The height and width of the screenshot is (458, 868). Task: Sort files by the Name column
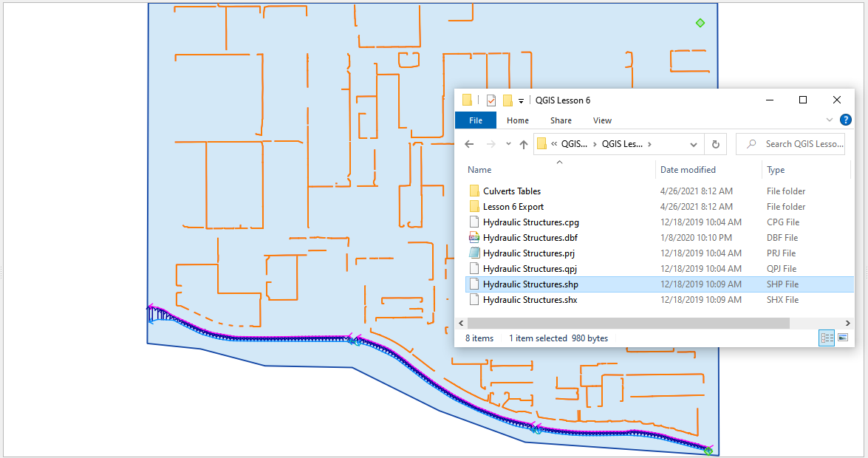coord(479,170)
